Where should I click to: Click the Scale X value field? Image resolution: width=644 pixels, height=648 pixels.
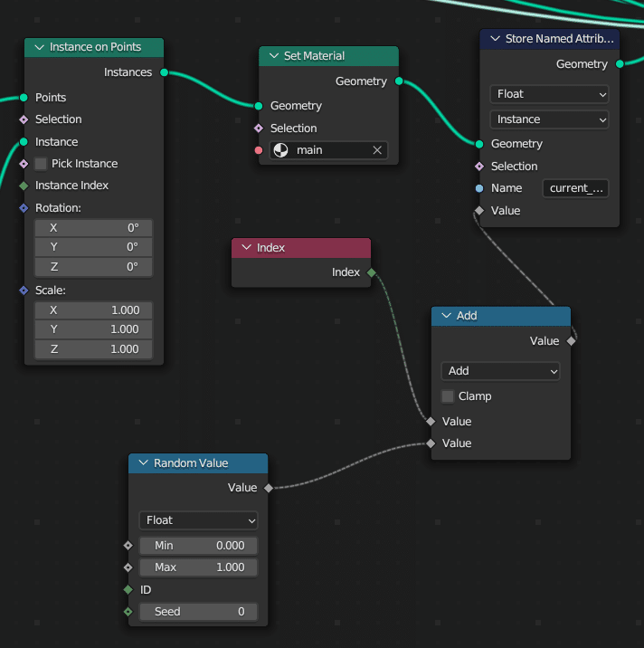click(93, 310)
